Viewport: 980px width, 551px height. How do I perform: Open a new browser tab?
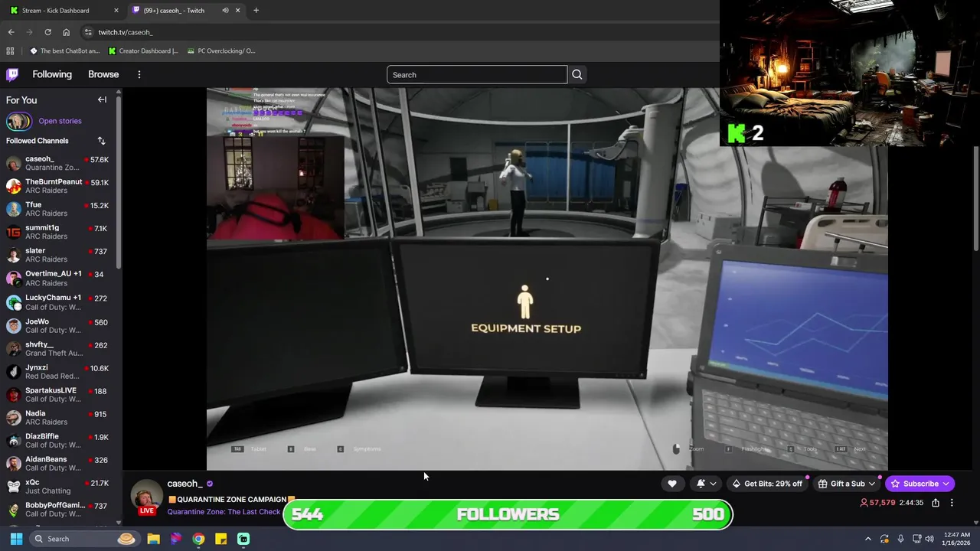pos(256,10)
